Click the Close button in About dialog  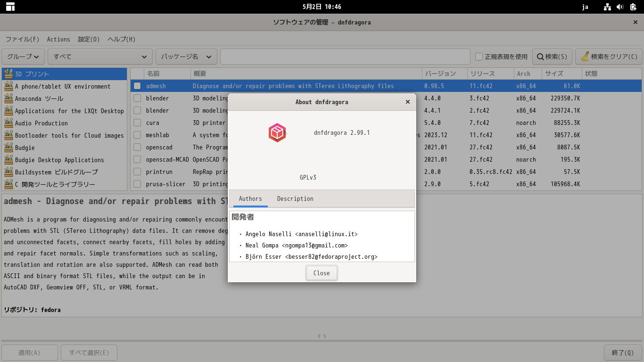coord(322,273)
